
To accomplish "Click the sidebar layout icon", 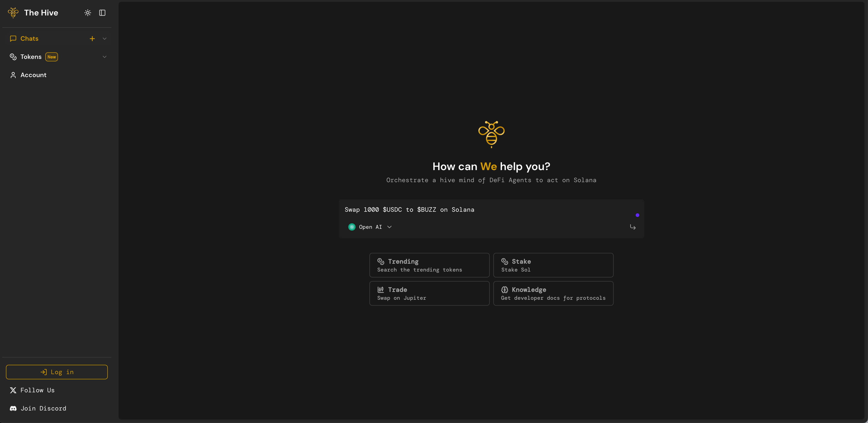I will pyautogui.click(x=102, y=12).
